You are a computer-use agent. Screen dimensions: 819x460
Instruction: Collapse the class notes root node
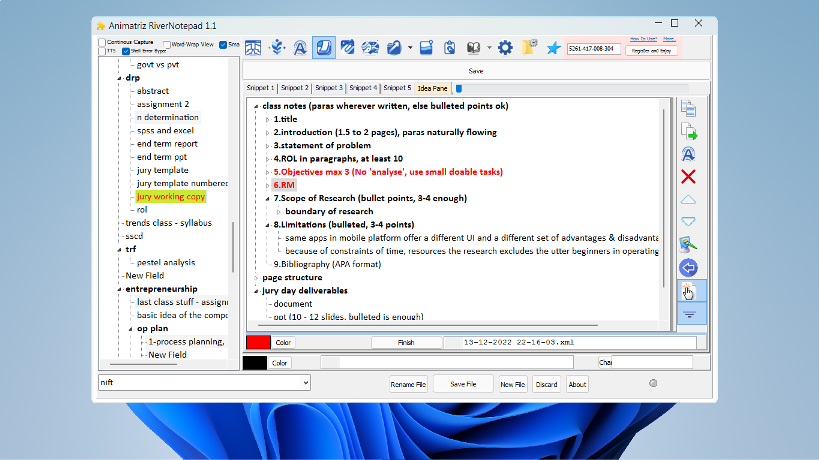[x=256, y=107]
